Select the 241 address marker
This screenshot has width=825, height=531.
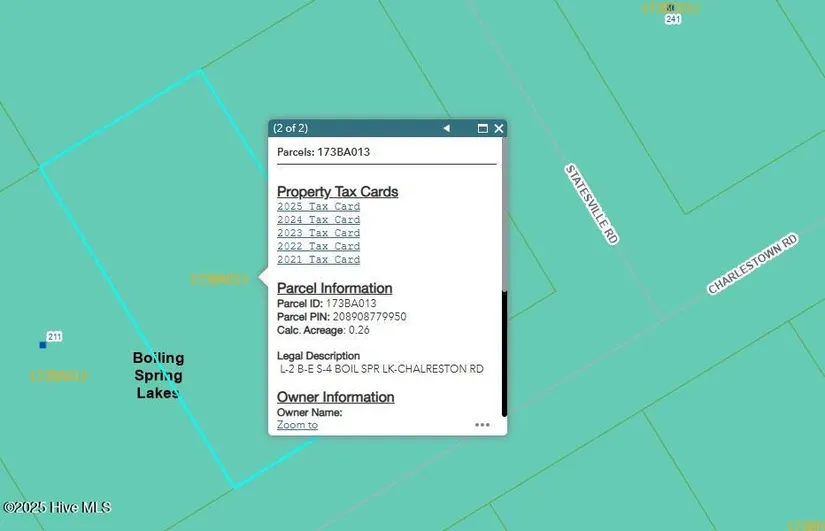[x=673, y=19]
